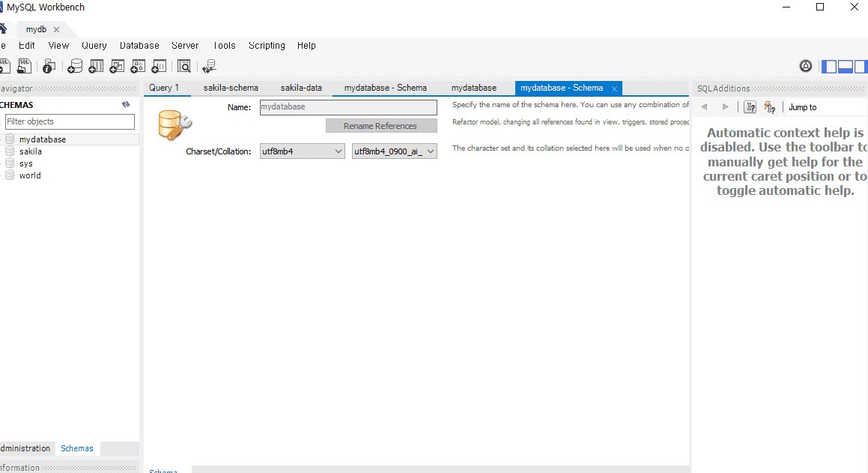The width and height of the screenshot is (868, 473).
Task: Open the Edit menu
Action: (26, 46)
